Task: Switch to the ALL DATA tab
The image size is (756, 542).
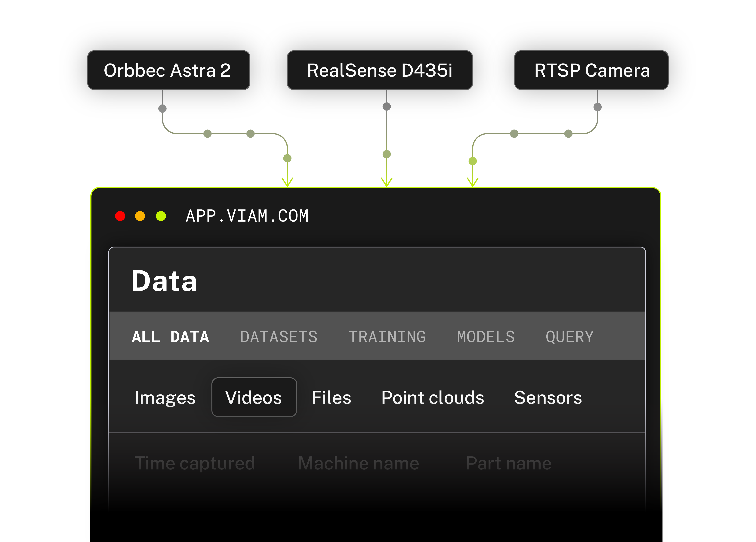Action: click(x=170, y=337)
